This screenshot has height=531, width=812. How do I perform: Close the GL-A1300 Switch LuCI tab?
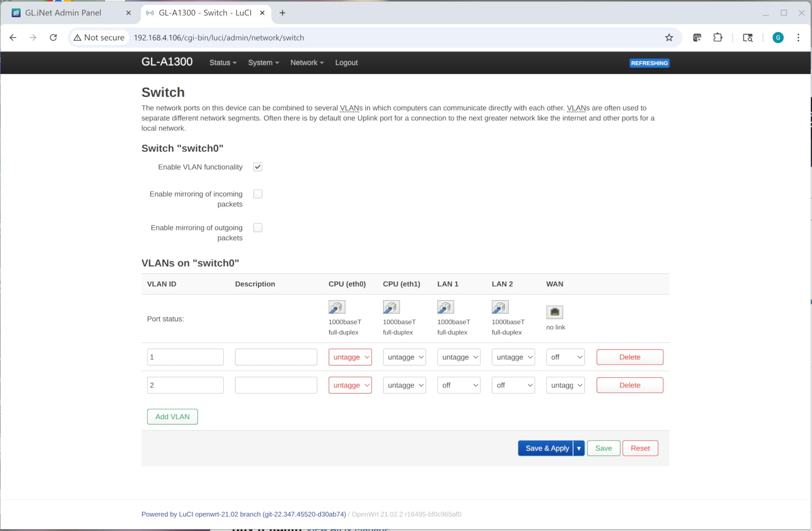coord(262,13)
